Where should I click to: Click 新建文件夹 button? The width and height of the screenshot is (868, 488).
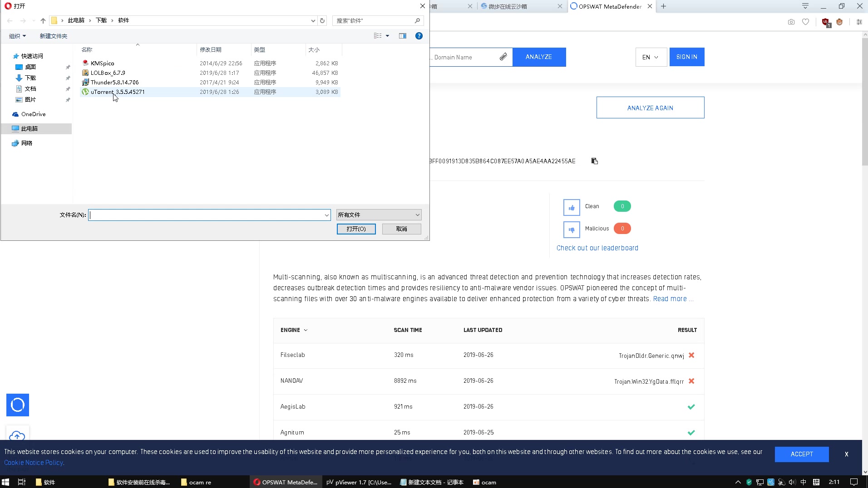tap(53, 36)
